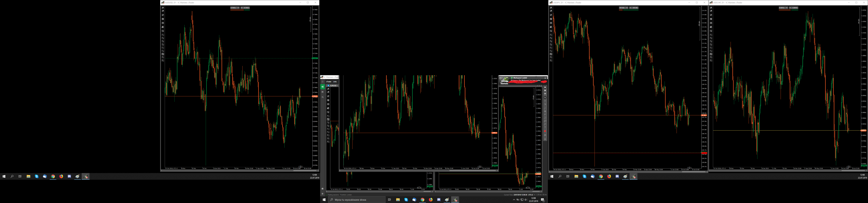This screenshot has width=868, height=203.
Task: Open the cTrader menu in main window
Action: coord(329,82)
